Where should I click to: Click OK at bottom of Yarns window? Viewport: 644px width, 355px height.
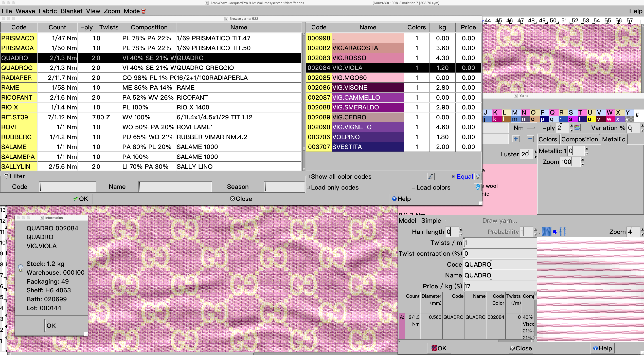click(x=439, y=348)
